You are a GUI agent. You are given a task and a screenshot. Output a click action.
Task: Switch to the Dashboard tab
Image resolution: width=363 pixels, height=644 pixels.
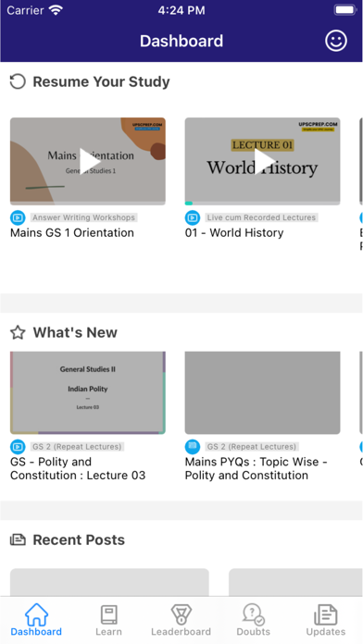[x=36, y=620]
